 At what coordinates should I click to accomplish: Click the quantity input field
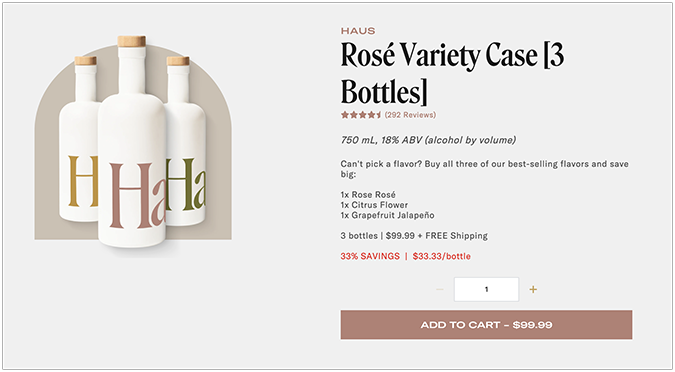pyautogui.click(x=486, y=289)
